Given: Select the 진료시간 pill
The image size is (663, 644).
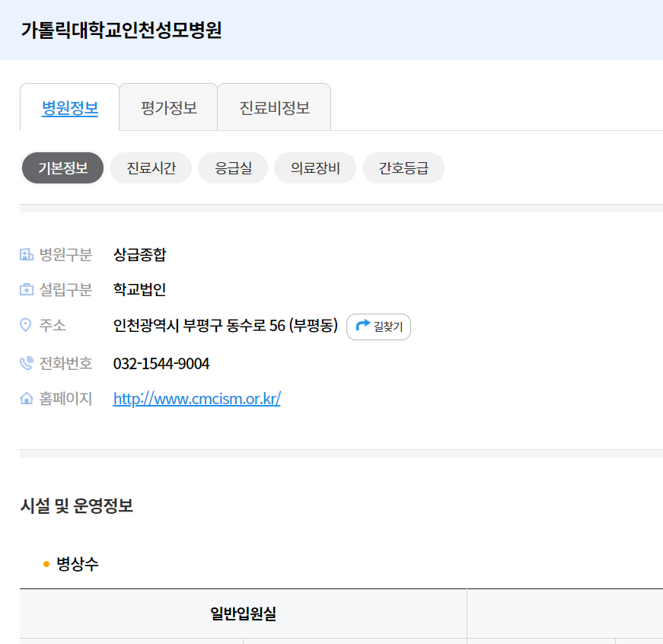Looking at the screenshot, I should 151,168.
